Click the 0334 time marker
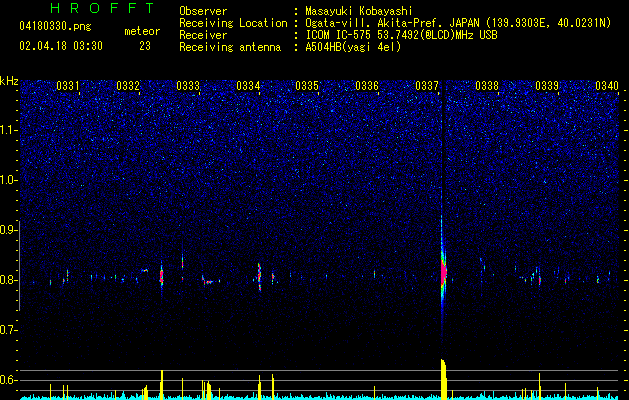This screenshot has width=629, height=400. [x=248, y=86]
